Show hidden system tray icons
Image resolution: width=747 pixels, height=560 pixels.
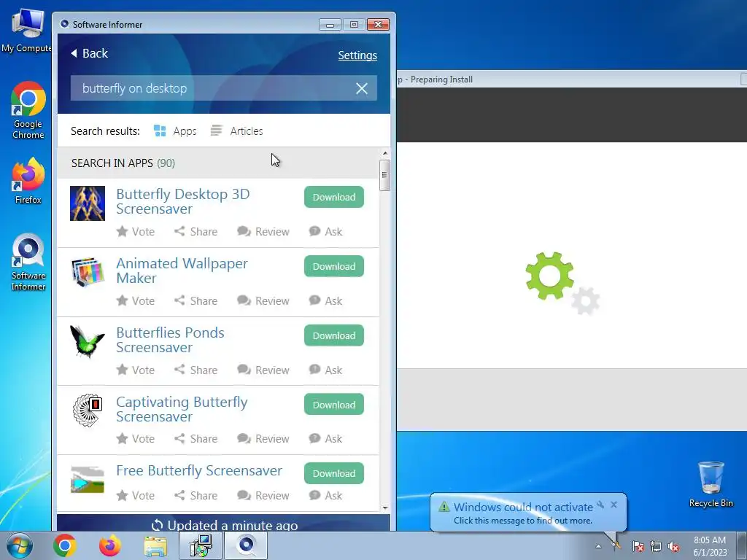point(598,546)
